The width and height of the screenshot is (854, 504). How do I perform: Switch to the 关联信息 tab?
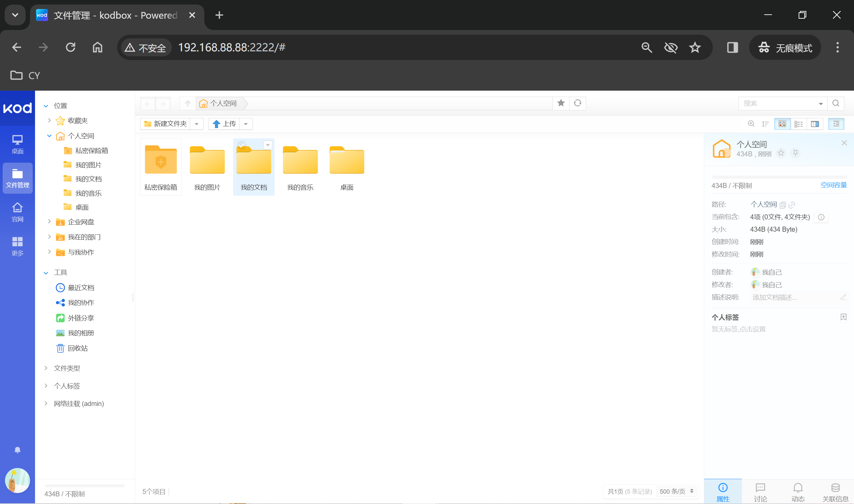tap(835, 492)
